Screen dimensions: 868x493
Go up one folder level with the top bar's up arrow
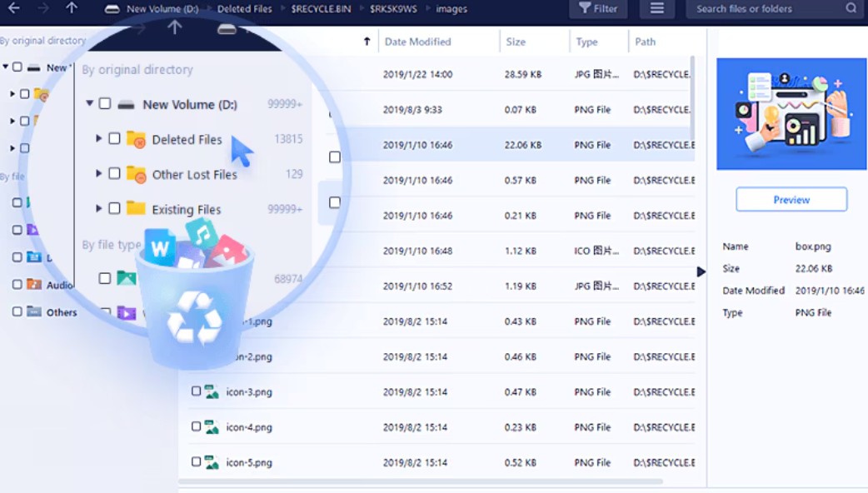point(72,7)
